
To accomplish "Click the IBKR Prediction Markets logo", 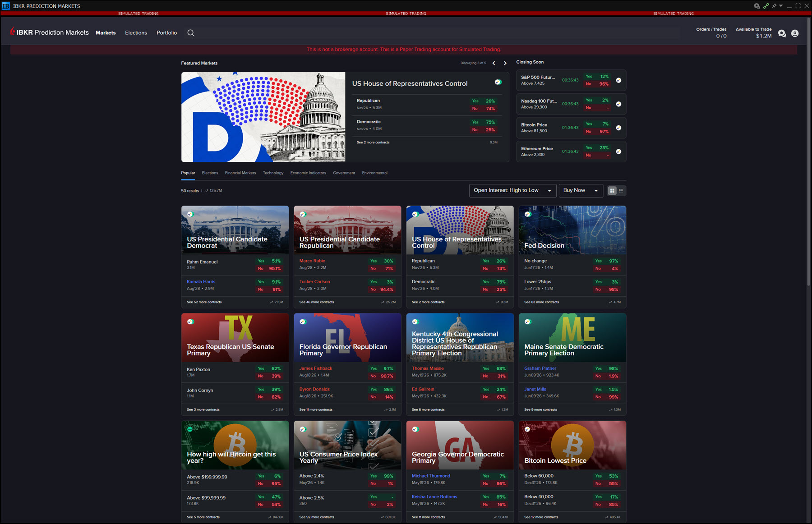I will (50, 32).
